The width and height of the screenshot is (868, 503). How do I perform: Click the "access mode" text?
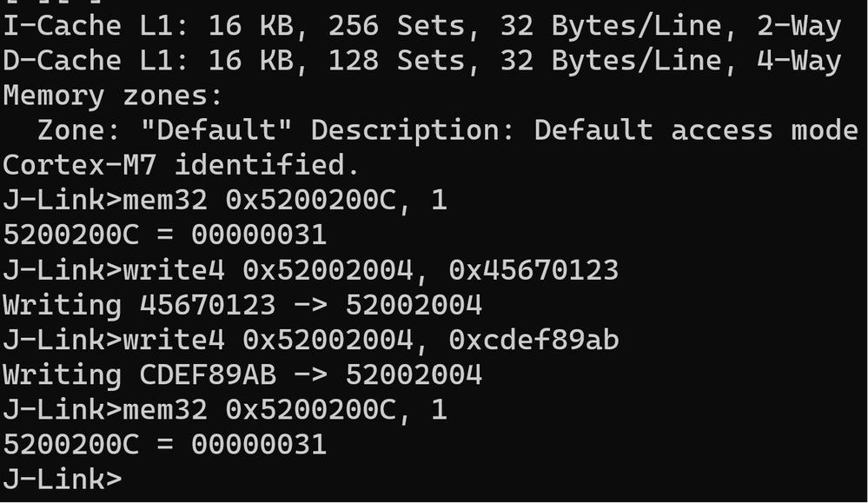tap(764, 130)
